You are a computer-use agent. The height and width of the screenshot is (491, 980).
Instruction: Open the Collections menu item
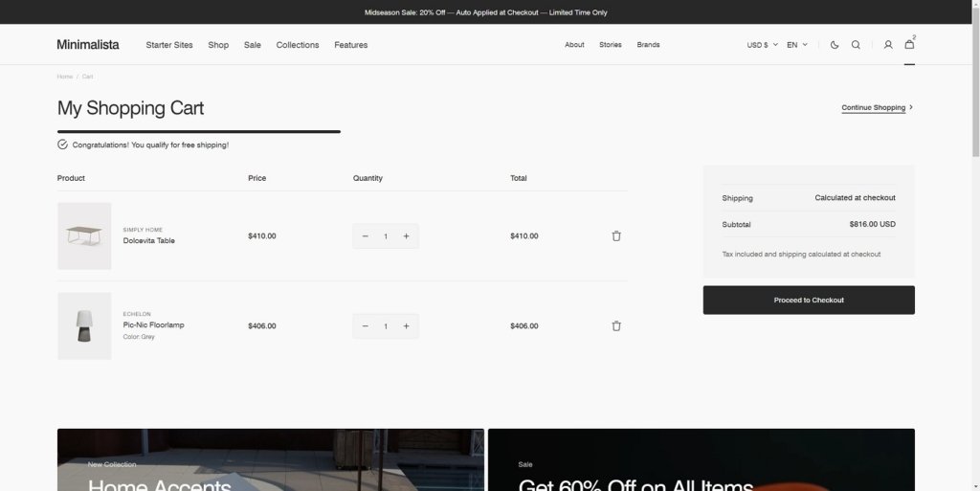(298, 45)
